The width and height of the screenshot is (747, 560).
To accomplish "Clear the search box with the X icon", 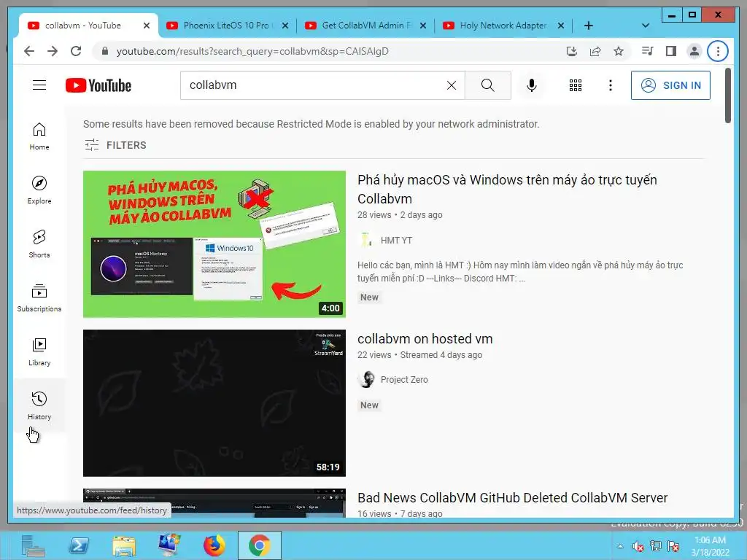I will [451, 85].
